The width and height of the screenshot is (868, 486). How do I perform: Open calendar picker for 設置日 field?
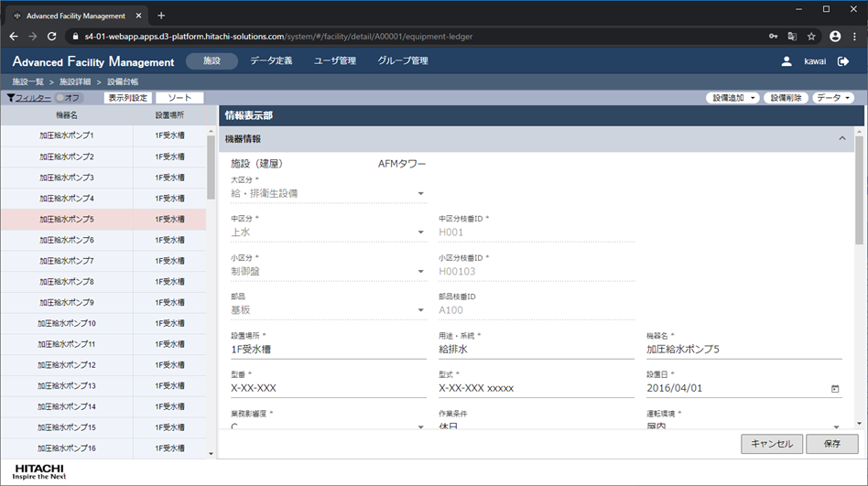pos(835,389)
